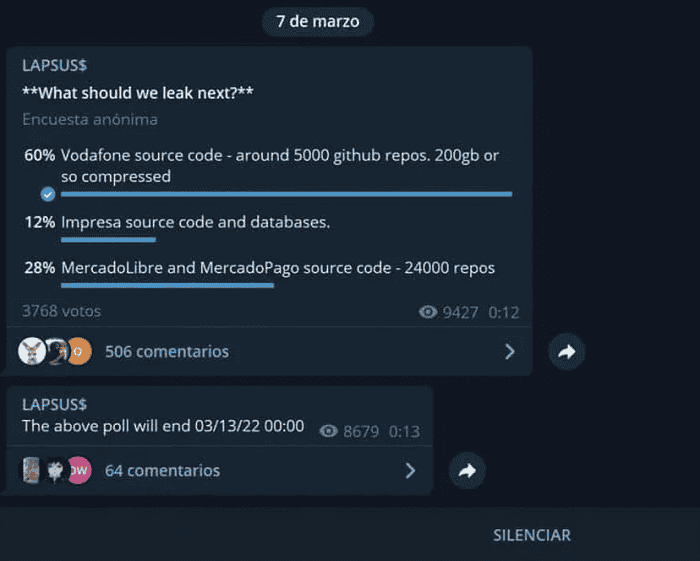Expand the 506 comentarios thread chevron
The width and height of the screenshot is (700, 561).
point(509,351)
